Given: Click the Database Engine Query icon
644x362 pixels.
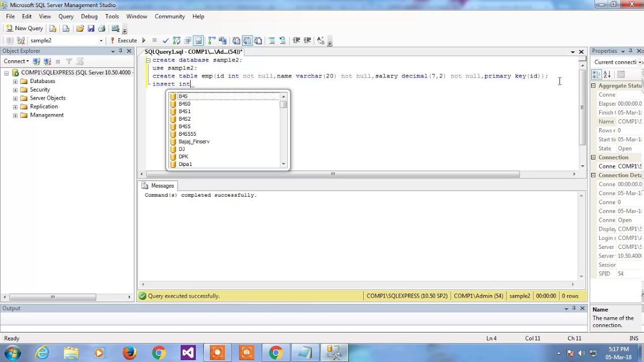Looking at the screenshot, I should tap(52, 28).
